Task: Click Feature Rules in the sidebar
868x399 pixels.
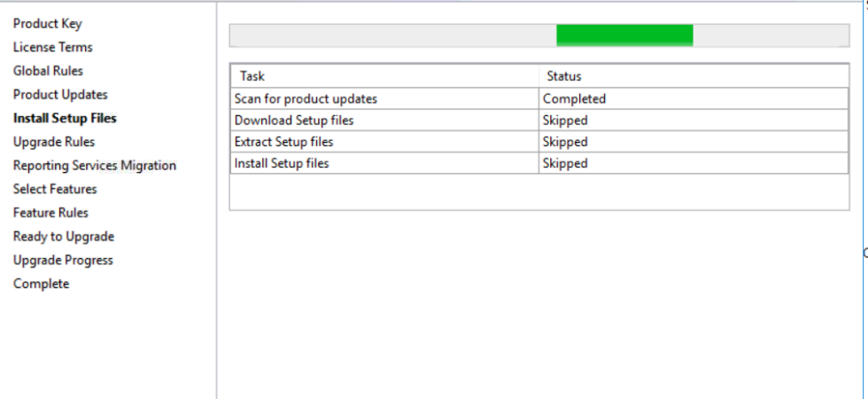Action: point(50,213)
